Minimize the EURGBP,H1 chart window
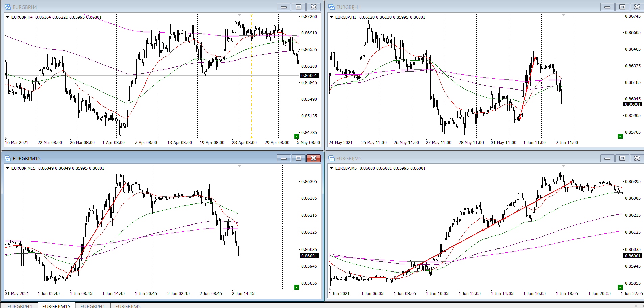644x308 pixels. coord(608,7)
